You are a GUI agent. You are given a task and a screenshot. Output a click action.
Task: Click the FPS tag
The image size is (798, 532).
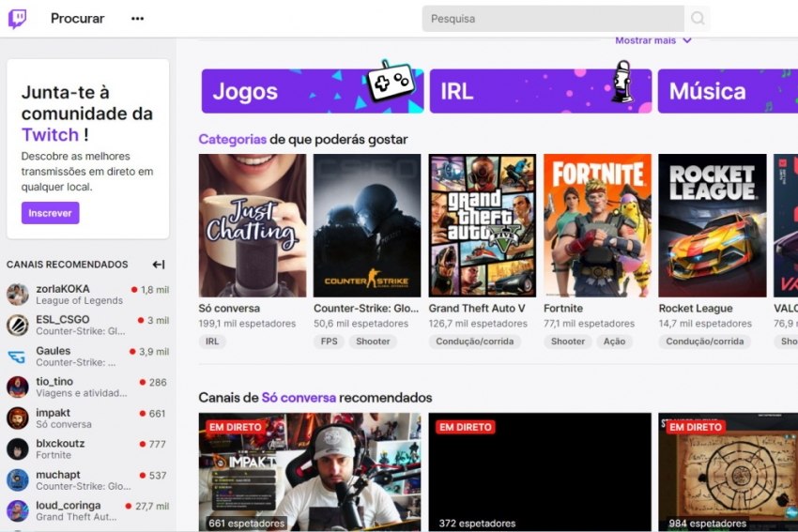[x=329, y=342]
